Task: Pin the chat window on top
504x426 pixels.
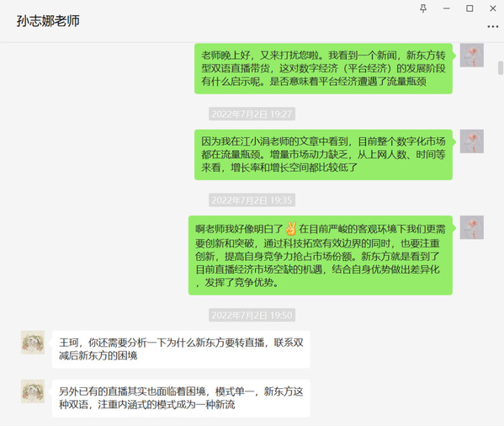Action: tap(423, 8)
